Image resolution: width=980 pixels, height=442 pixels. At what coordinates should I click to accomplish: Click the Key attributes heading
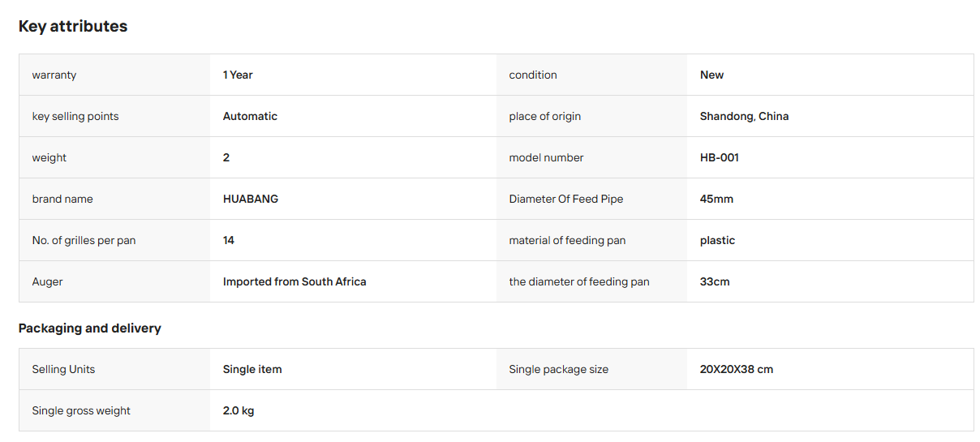tap(73, 26)
